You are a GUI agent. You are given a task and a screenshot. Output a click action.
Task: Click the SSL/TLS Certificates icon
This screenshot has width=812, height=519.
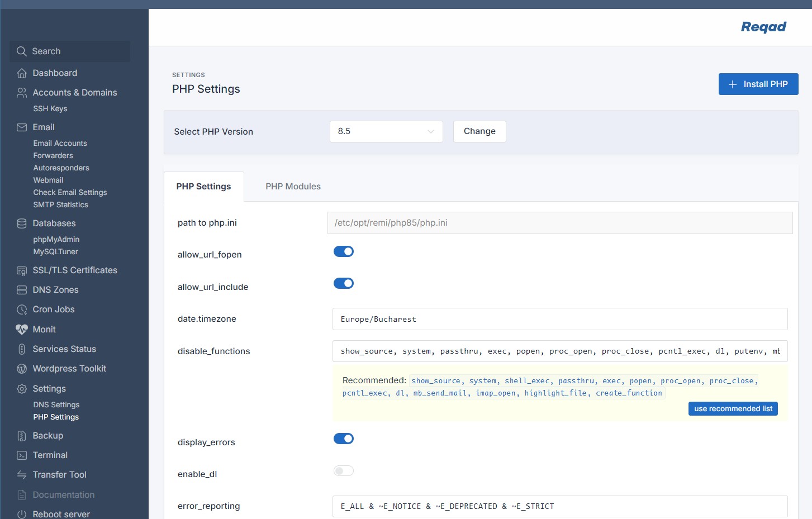tap(22, 271)
